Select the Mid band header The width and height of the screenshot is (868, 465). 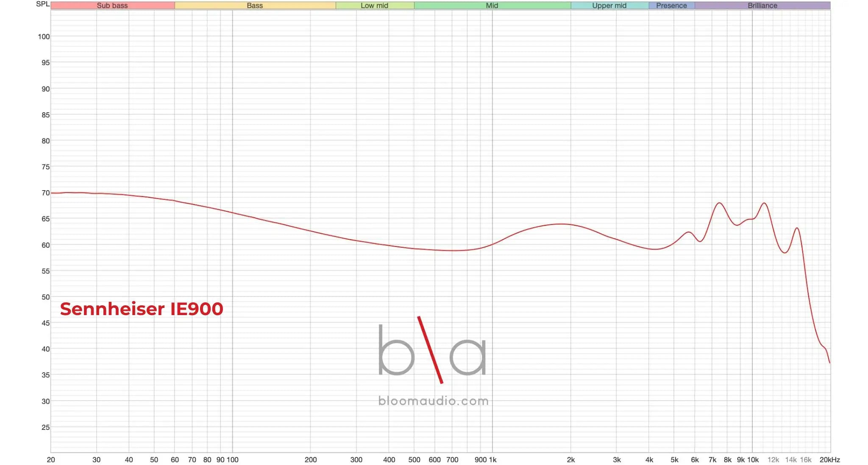point(492,6)
